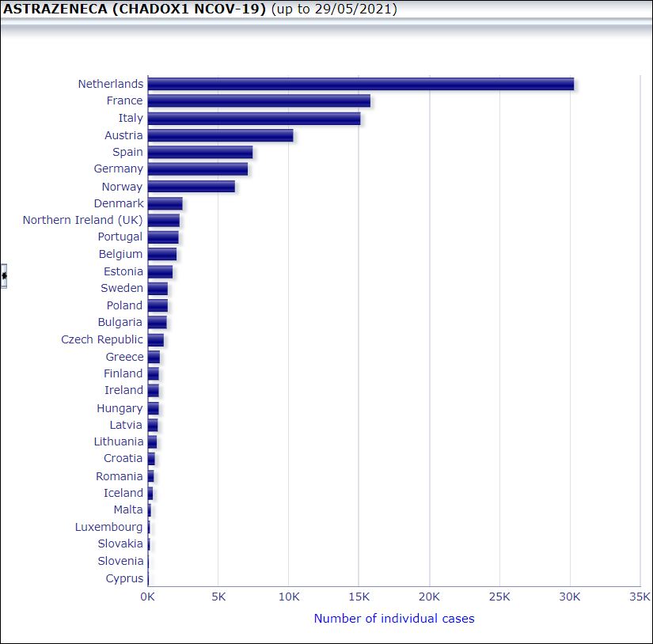Click the 'Slovakia' axis label
653x644 pixels.
[120, 544]
